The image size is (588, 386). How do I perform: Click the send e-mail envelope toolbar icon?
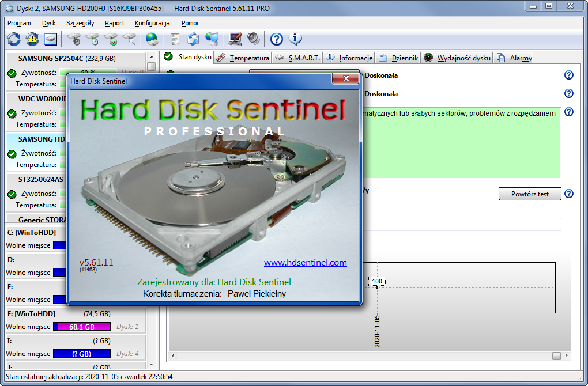coord(194,39)
